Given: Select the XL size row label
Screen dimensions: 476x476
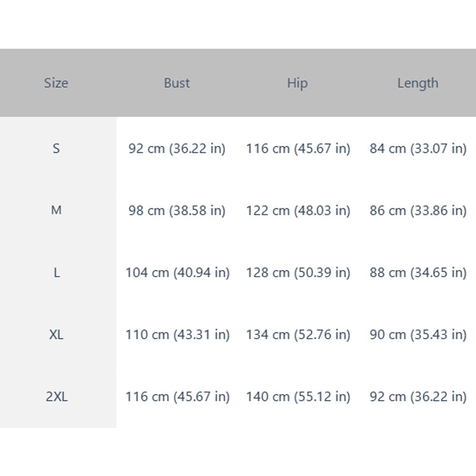Looking at the screenshot, I should [x=56, y=334].
